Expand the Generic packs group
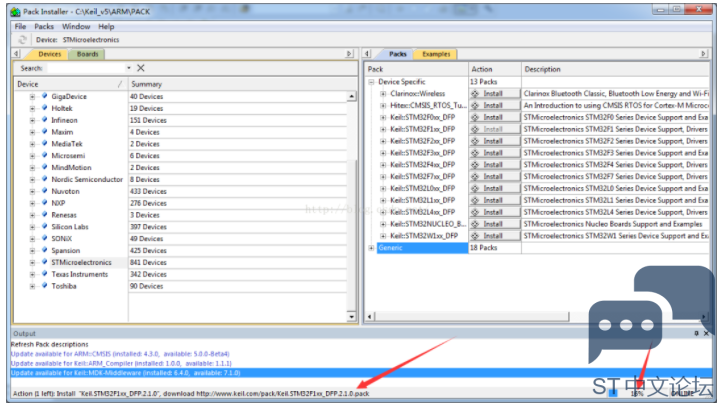 coord(371,248)
